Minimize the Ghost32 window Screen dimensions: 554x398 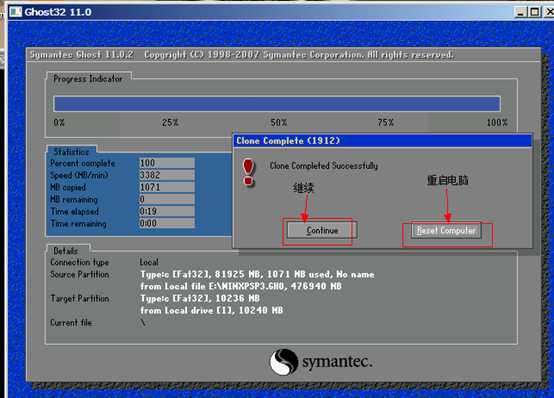coord(520,12)
